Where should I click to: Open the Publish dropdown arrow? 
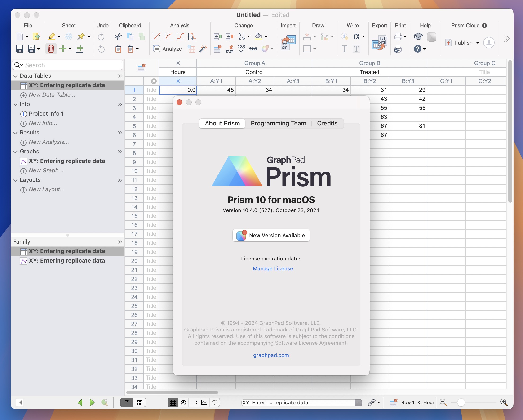pyautogui.click(x=478, y=43)
